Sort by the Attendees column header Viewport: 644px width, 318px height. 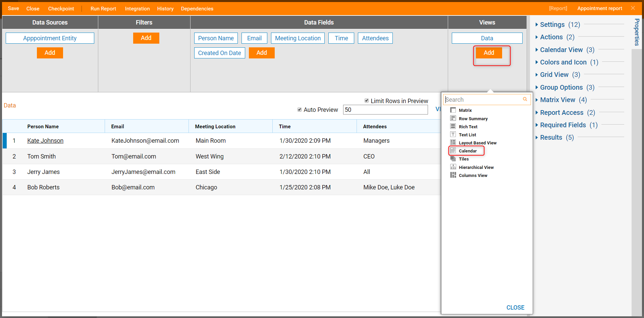(375, 127)
